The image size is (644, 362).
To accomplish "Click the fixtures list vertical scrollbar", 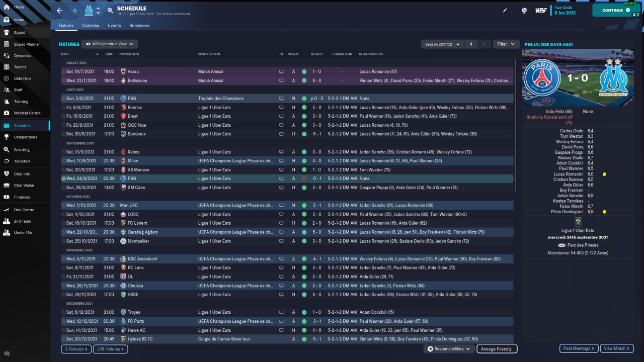I will pyautogui.click(x=515, y=126).
